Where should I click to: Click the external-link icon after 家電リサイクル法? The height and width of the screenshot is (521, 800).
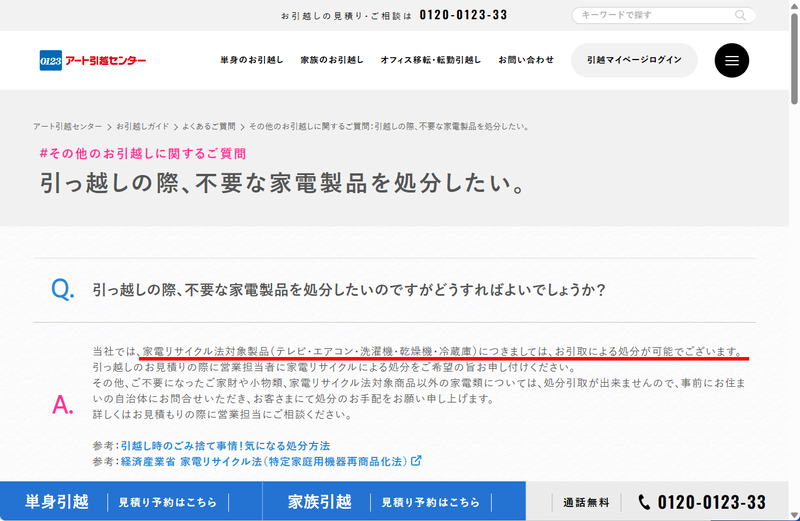coord(416,461)
